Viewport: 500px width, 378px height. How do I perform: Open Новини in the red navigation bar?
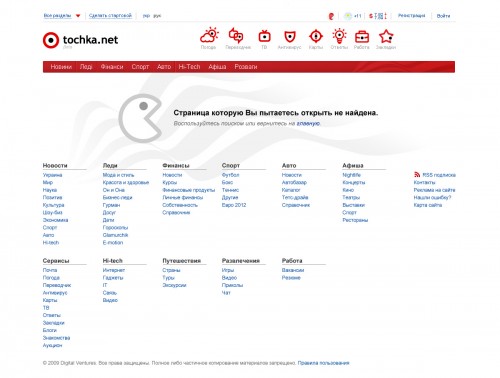point(61,67)
